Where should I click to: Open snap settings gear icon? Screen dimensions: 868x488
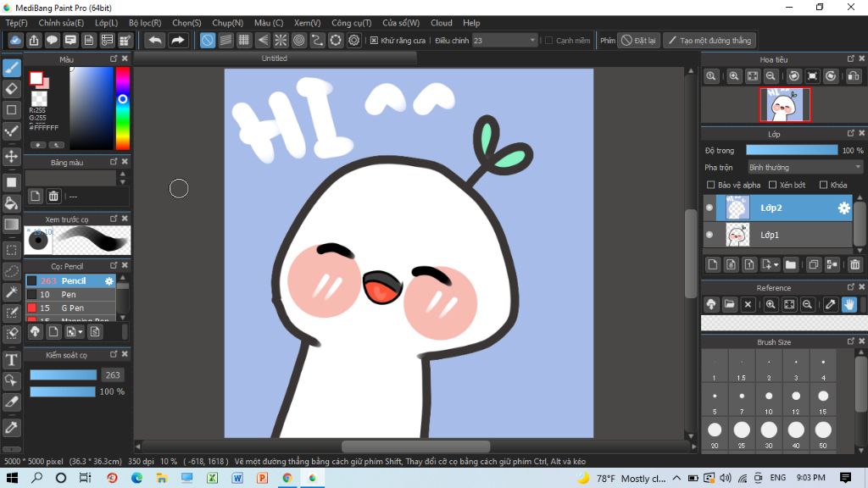click(353, 41)
